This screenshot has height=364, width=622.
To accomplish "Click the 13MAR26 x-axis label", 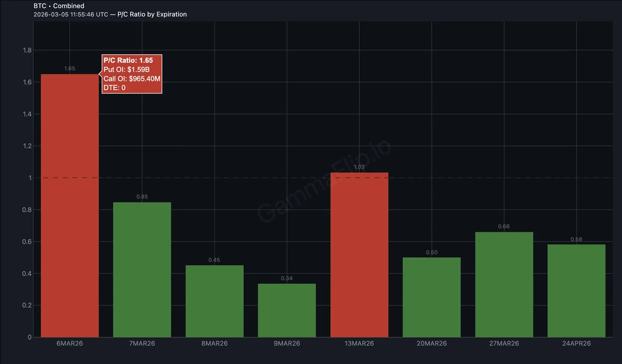I will pos(359,344).
